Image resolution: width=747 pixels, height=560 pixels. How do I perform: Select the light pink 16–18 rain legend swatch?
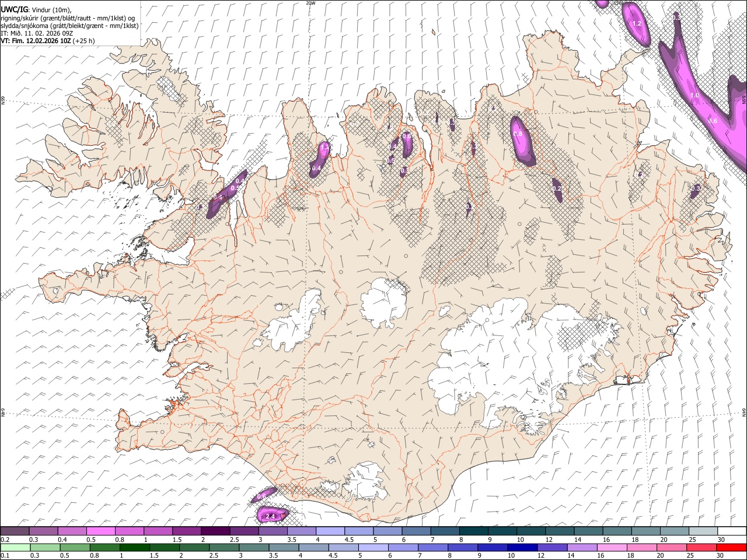[x=612, y=547]
